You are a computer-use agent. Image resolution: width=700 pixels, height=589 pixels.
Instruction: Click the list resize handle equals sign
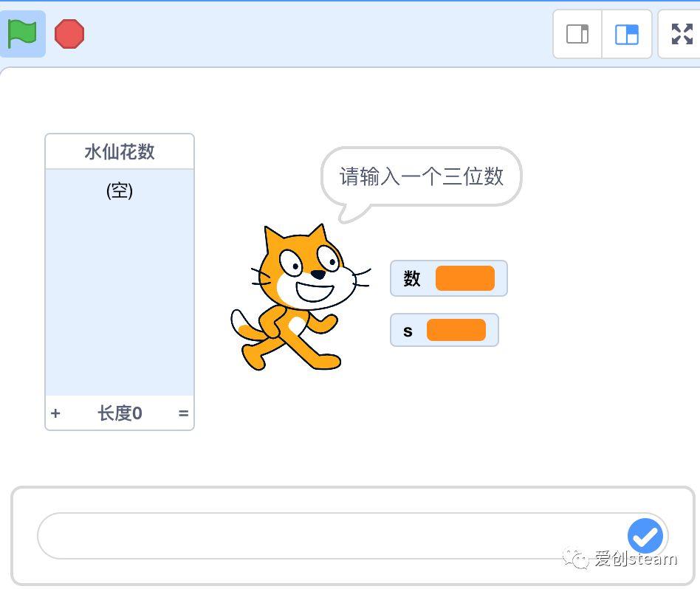click(x=183, y=413)
